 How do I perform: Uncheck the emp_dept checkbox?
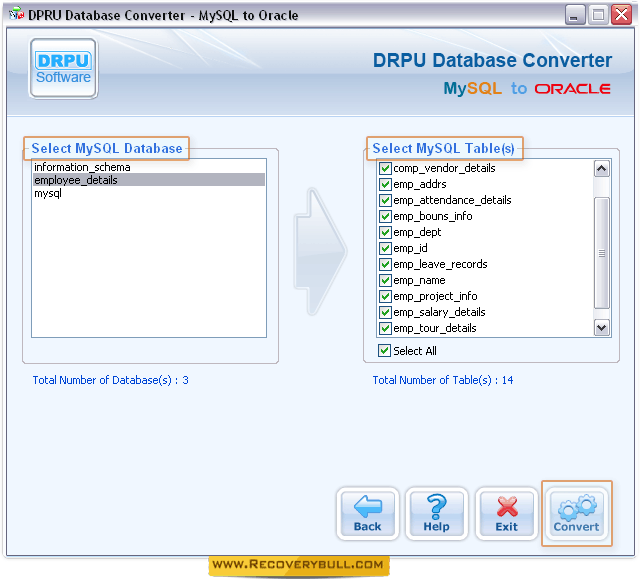coord(385,232)
